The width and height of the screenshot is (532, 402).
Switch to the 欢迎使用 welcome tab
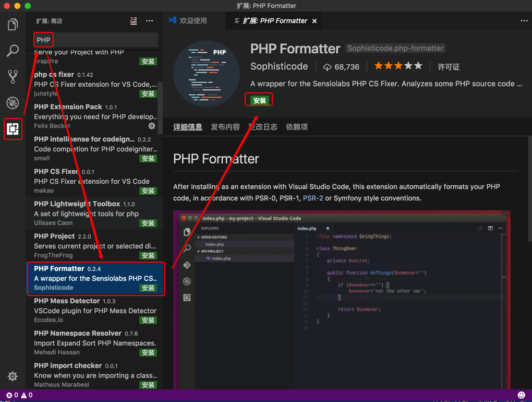point(188,21)
